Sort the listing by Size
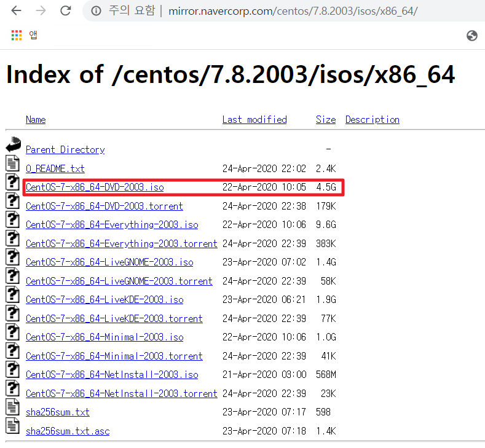This screenshot has height=448, width=485. (326, 120)
